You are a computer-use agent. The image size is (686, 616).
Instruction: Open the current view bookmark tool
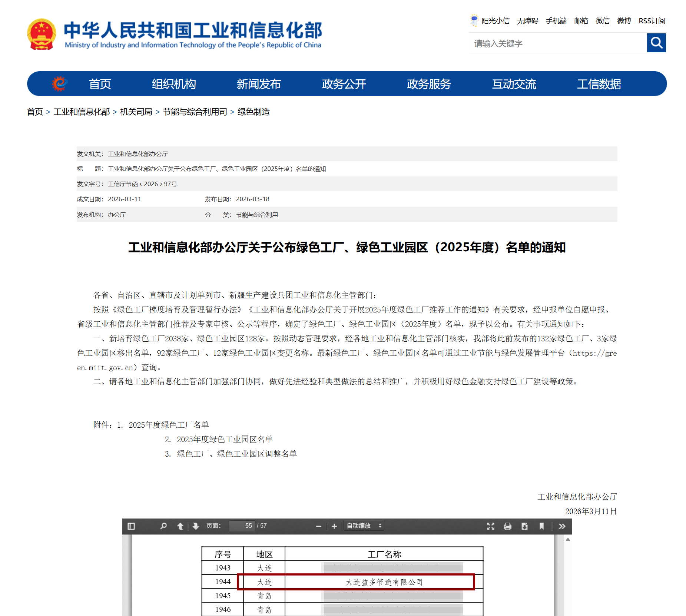(541, 526)
